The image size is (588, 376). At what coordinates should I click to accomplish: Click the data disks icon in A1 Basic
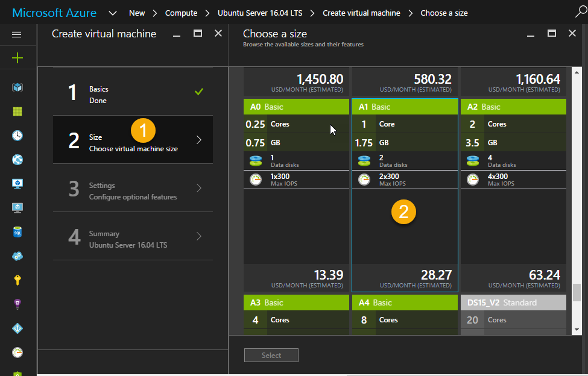coord(364,161)
